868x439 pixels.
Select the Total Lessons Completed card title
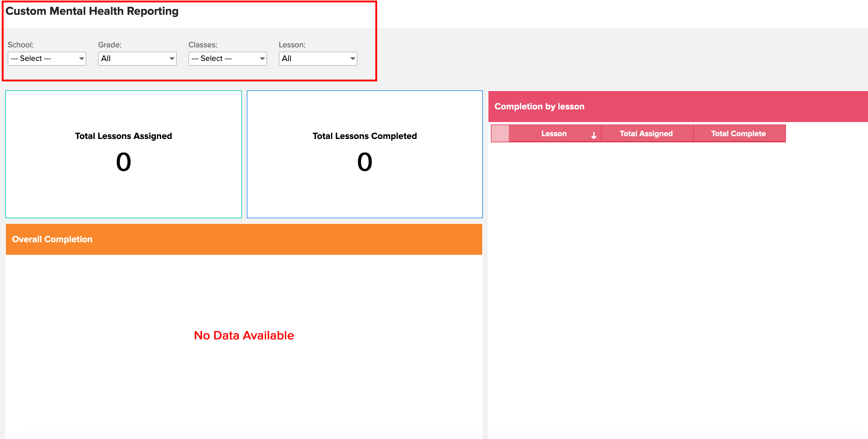click(x=365, y=136)
